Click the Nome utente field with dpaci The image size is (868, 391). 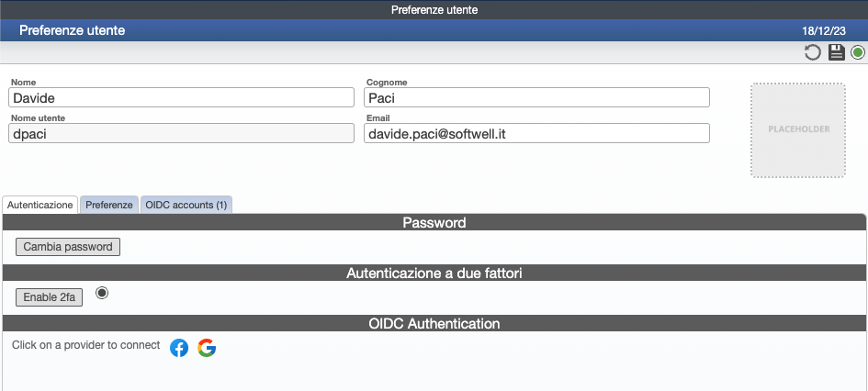[x=181, y=133]
